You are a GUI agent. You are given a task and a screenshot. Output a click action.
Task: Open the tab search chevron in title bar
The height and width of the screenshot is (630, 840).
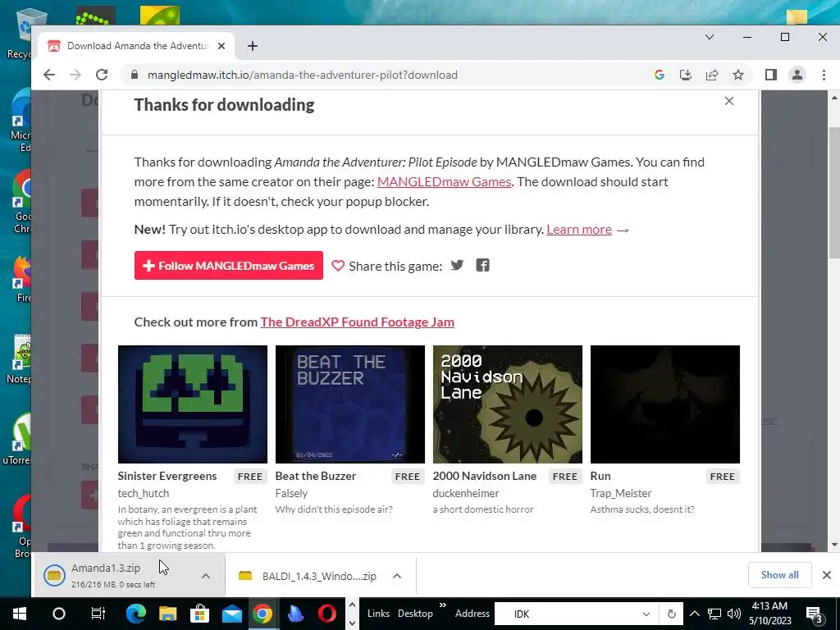tap(710, 37)
